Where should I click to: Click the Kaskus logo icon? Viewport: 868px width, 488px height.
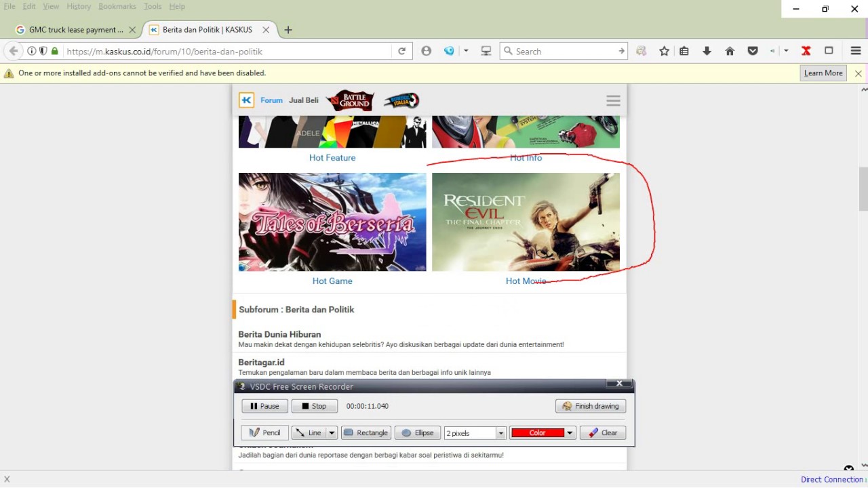(246, 100)
